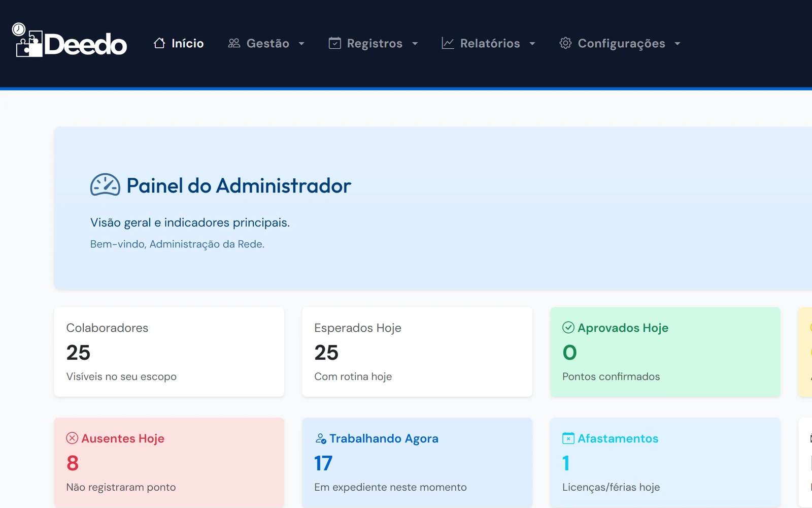Click the calendar-check icon beside Registros
Viewport: 812px width, 508px height.
335,43
